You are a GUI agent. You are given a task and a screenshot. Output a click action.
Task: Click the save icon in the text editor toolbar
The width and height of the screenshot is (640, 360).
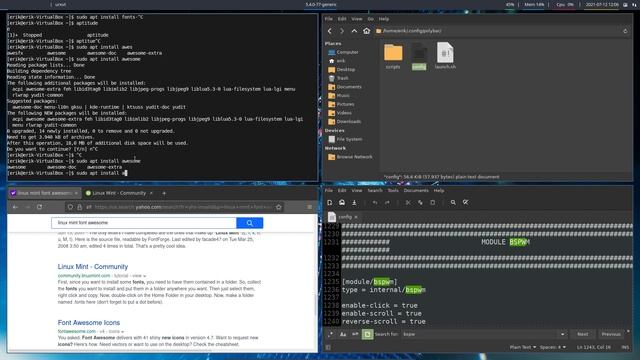coord(354,202)
